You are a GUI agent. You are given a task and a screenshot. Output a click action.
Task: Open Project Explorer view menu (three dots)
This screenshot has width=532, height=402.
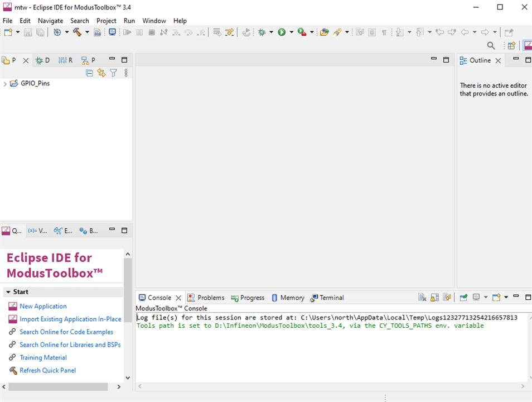click(x=126, y=73)
